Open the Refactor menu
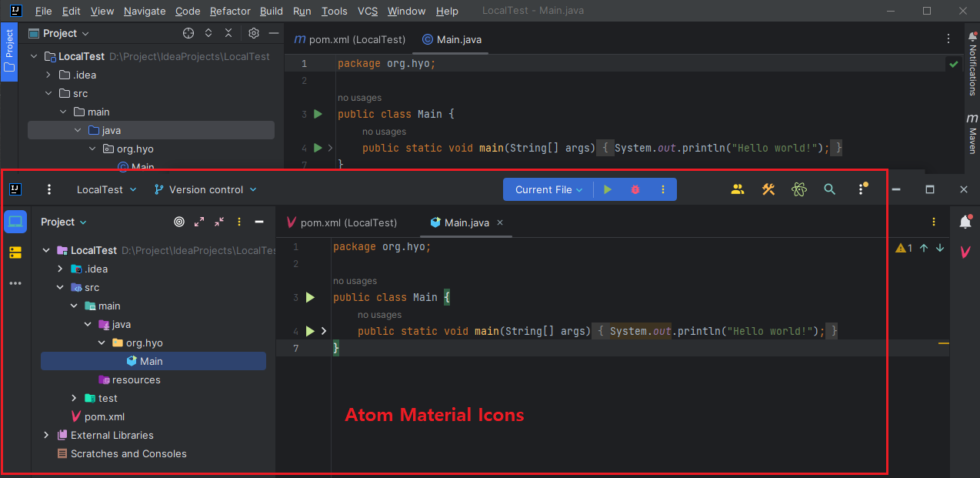 coord(230,11)
